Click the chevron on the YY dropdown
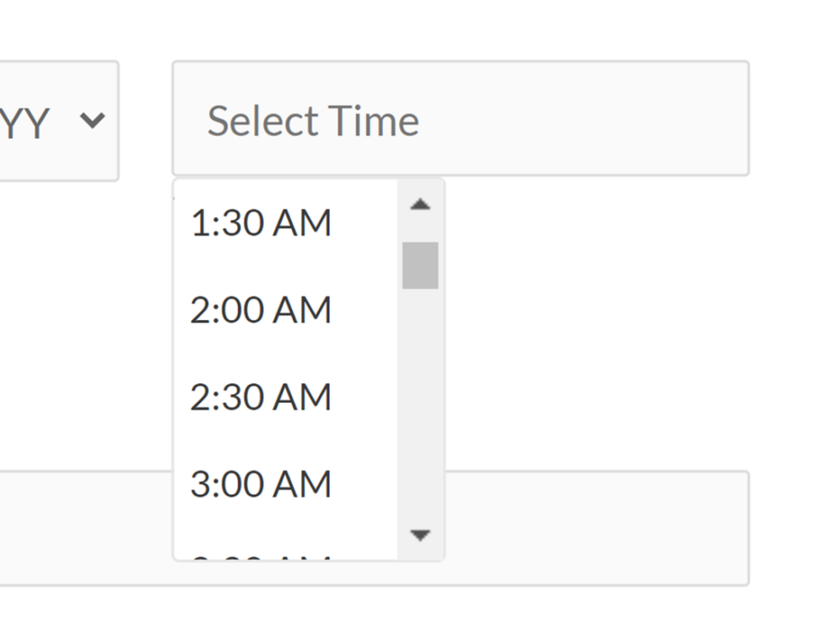Screen dimensions: 840x641 click(x=93, y=121)
